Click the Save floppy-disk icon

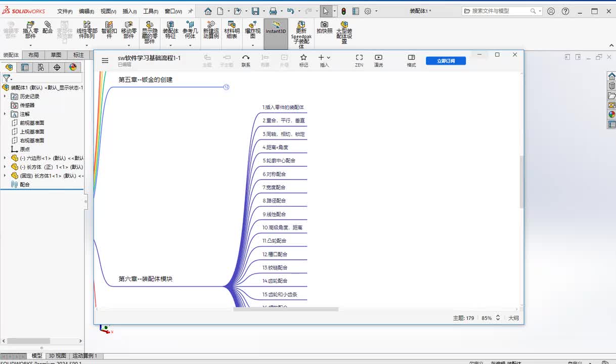coord(255,11)
